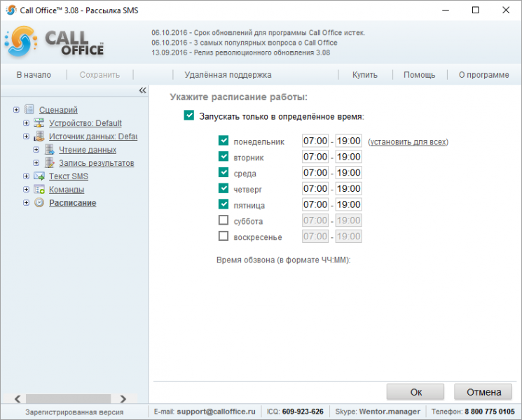Go to В начало menu item
The width and height of the screenshot is (522, 420).
click(34, 75)
